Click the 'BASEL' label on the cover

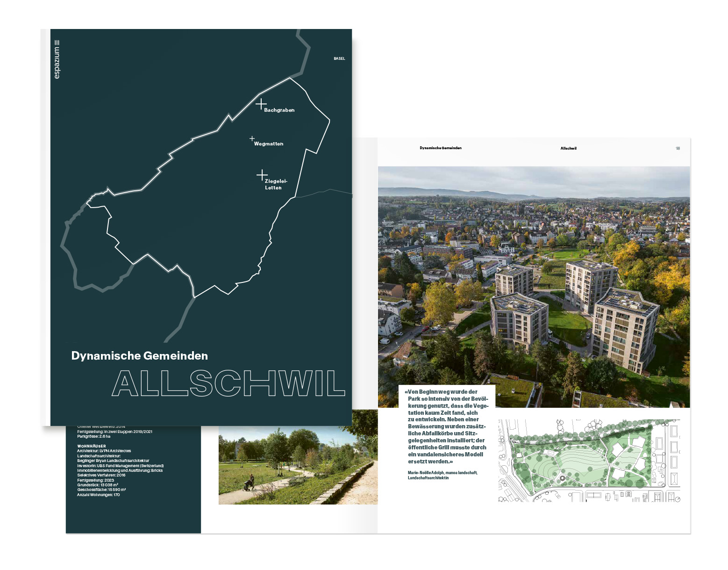339,58
